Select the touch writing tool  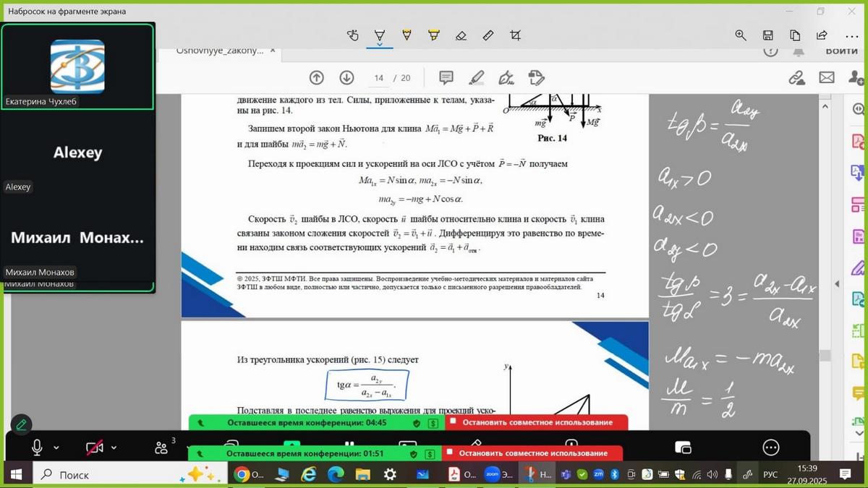(353, 35)
